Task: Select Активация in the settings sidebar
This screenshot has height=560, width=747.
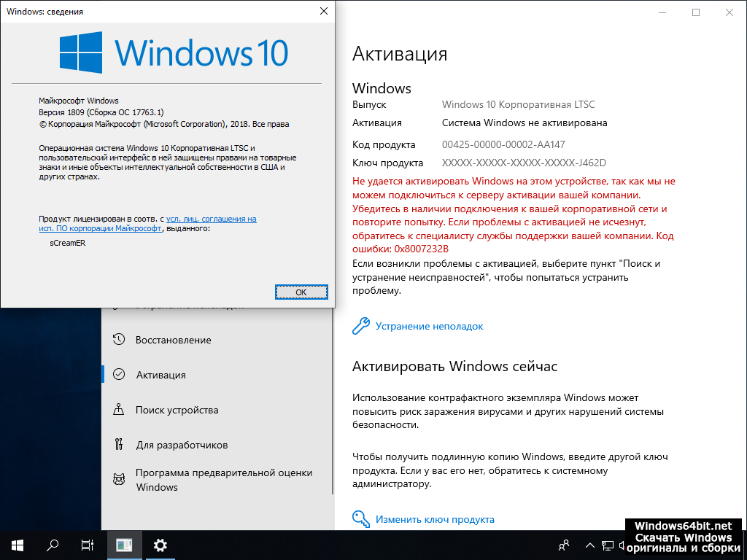Action: click(160, 375)
